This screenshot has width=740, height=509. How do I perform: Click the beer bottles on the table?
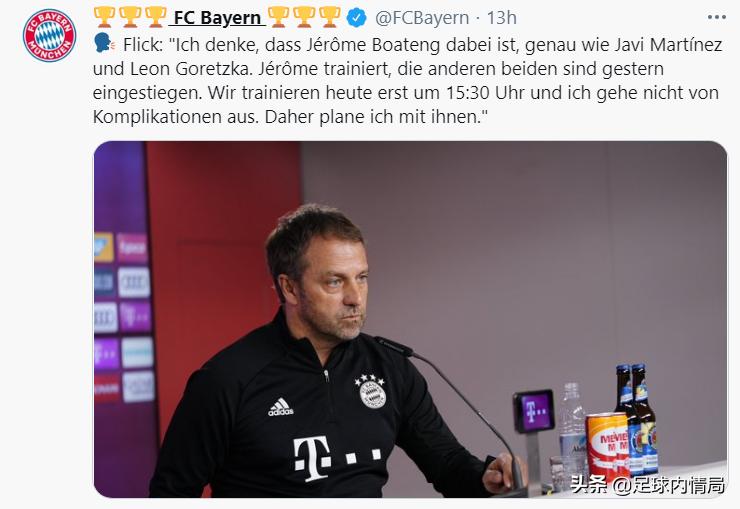[637, 418]
